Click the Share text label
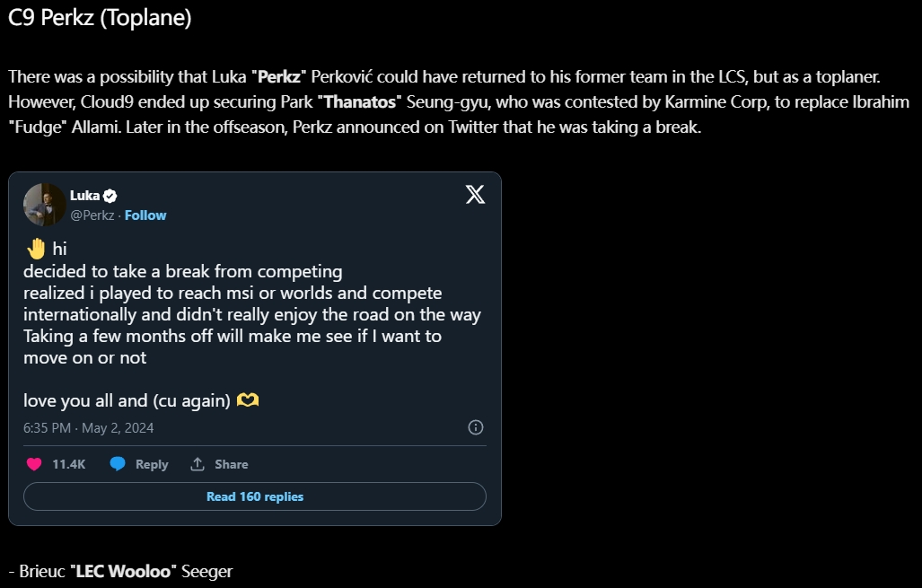Viewport: 922px width, 588px height. (231, 464)
